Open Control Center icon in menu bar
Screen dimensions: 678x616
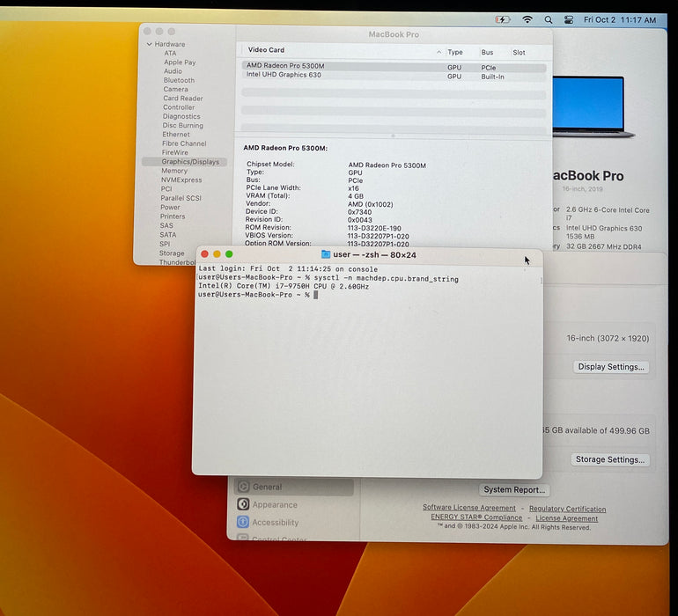coord(569,20)
